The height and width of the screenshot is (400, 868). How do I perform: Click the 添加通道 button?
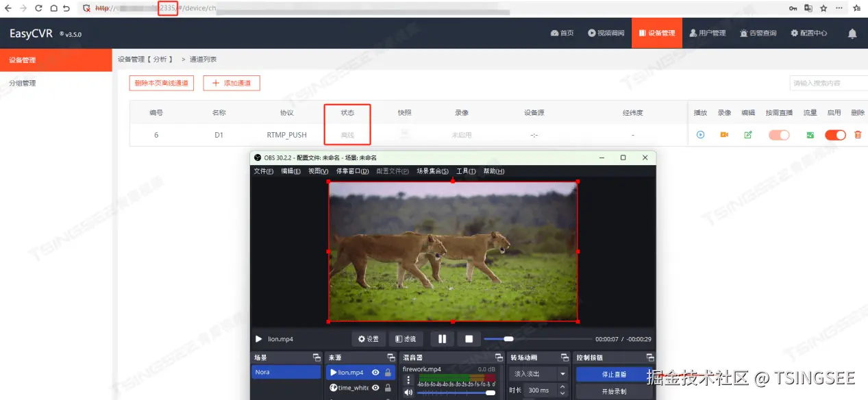click(232, 83)
